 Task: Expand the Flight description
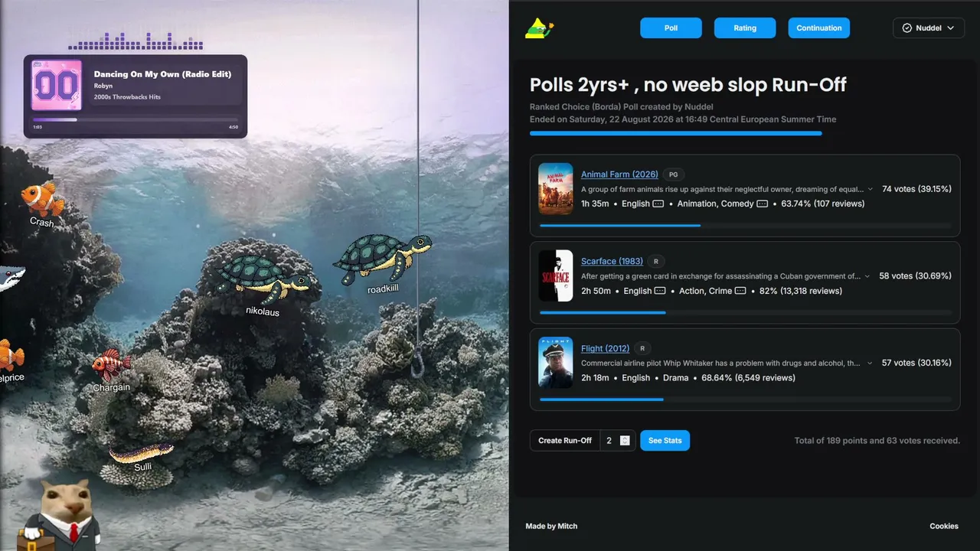pos(868,364)
